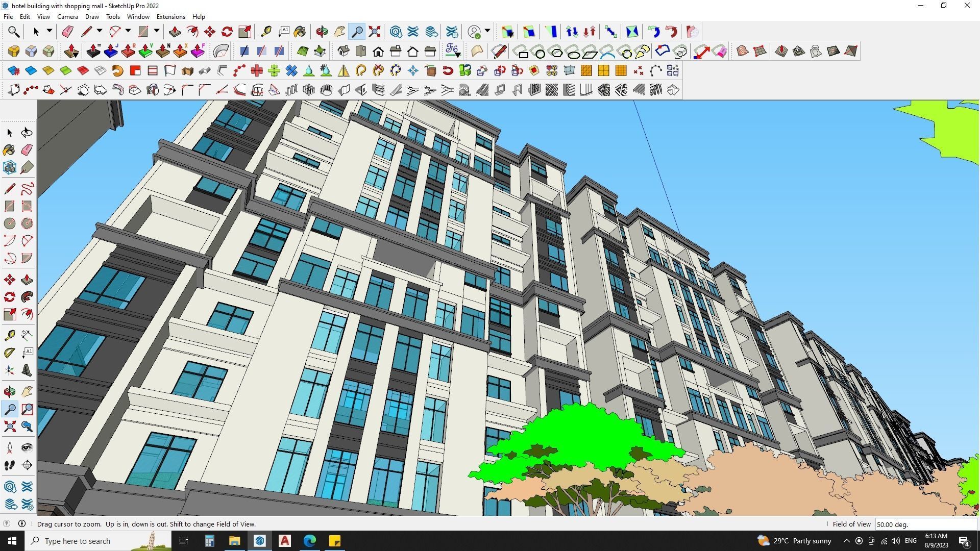Open the Rectangle shape tool dropdown arrow
The height and width of the screenshot is (551, 980).
coord(157,31)
